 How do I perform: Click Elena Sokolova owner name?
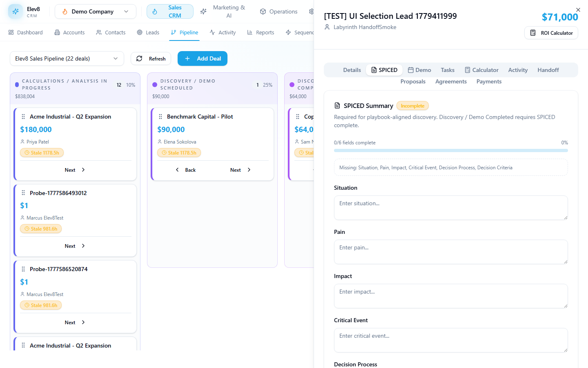coord(180,142)
